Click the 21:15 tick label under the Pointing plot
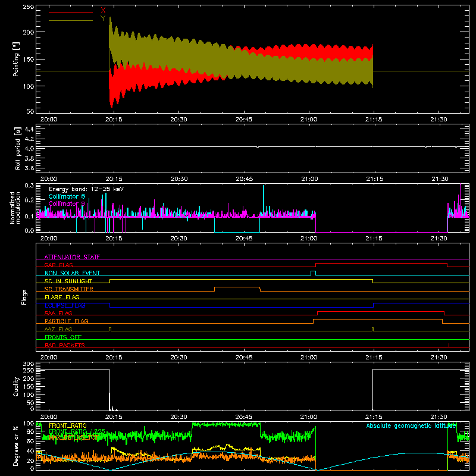Viewport: 476px width, 476px height. [374, 120]
